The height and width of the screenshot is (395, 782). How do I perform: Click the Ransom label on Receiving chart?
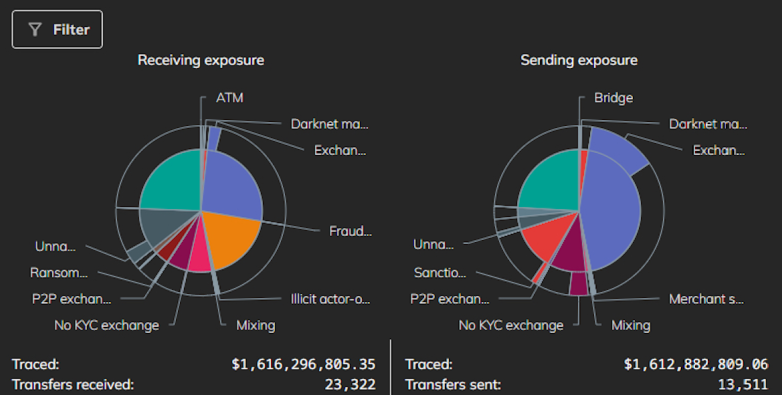[58, 273]
